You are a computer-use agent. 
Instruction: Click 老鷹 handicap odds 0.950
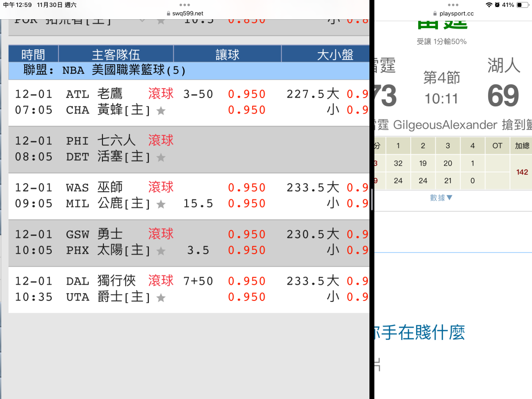(247, 94)
